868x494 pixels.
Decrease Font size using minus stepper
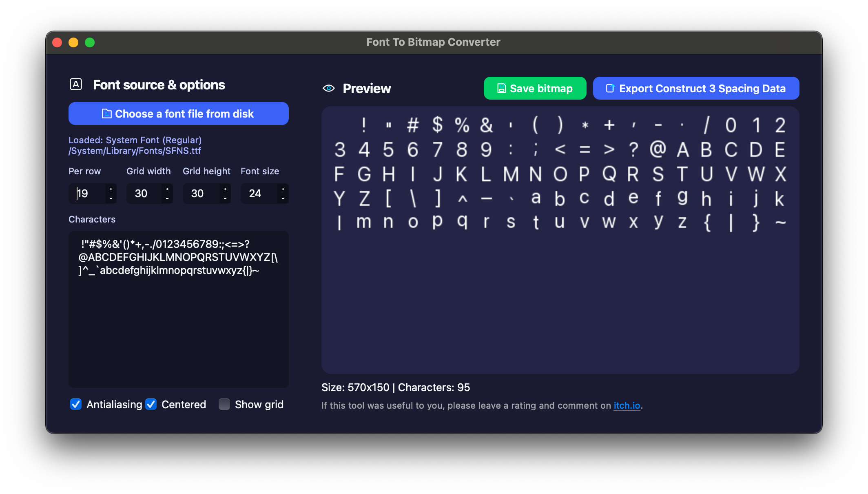pyautogui.click(x=283, y=198)
